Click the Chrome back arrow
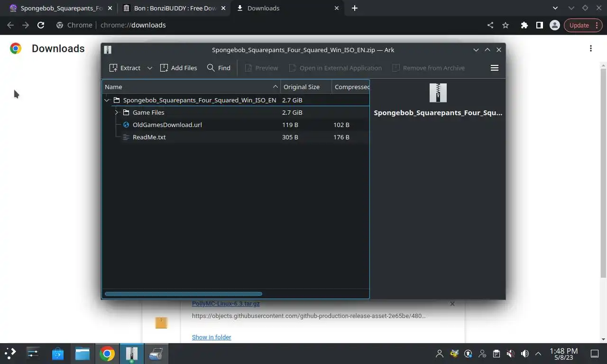Viewport: 607px width, 364px height. (10, 25)
